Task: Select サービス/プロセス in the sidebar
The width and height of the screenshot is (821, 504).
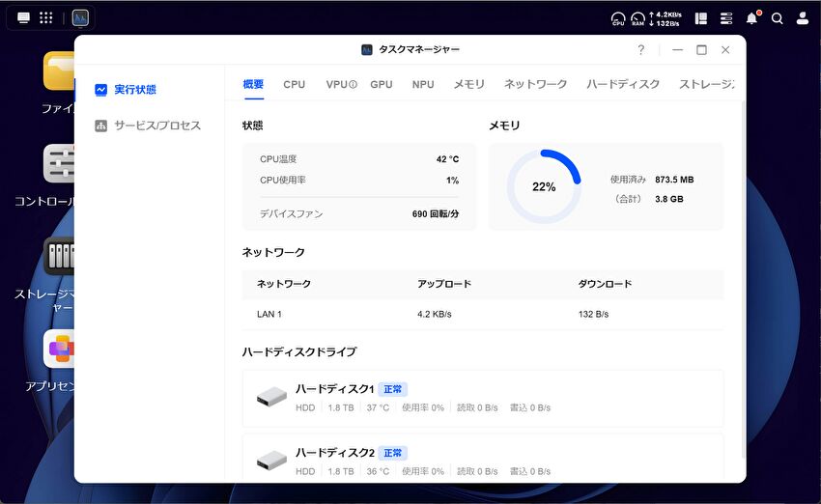Action: 156,126
